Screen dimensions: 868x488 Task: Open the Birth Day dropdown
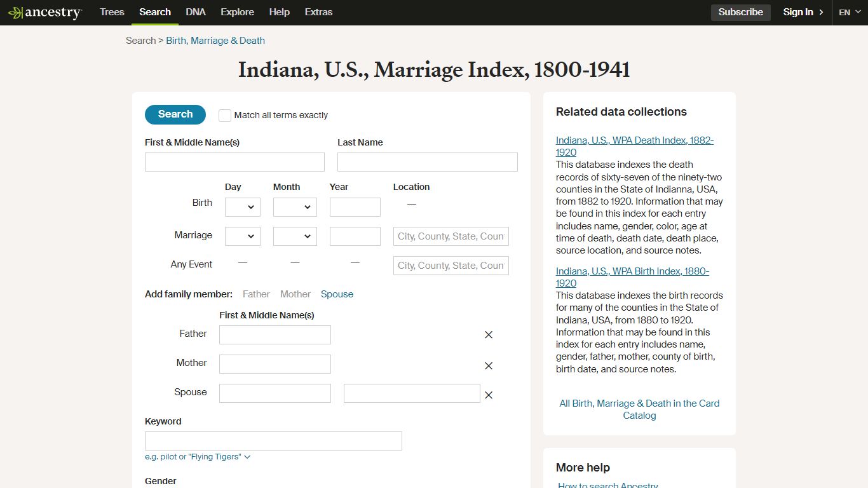243,207
